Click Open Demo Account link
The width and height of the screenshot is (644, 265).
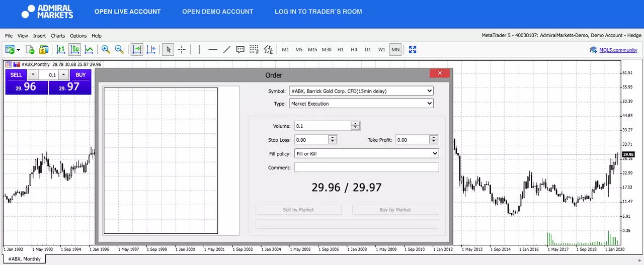tap(218, 12)
